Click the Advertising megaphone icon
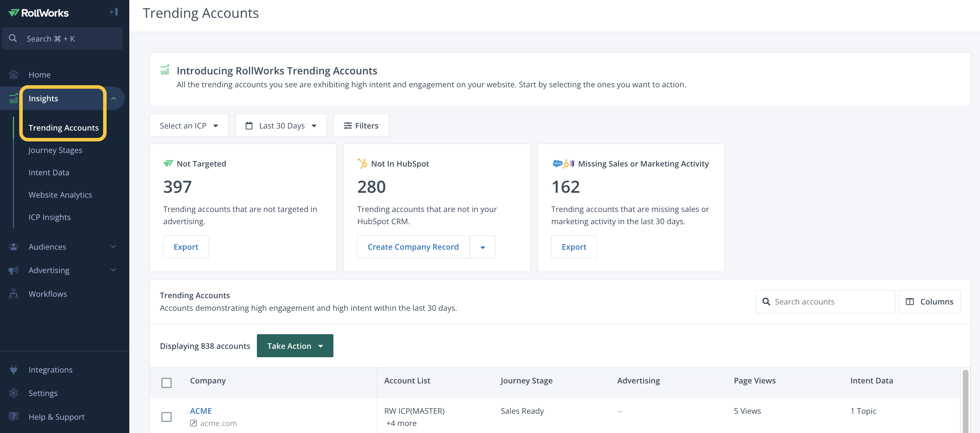The height and width of the screenshot is (433, 980). coord(14,270)
